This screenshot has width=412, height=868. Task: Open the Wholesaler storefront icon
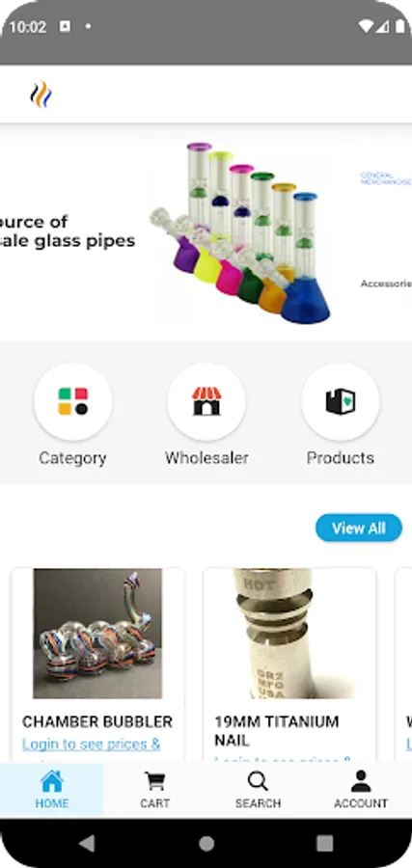[206, 401]
